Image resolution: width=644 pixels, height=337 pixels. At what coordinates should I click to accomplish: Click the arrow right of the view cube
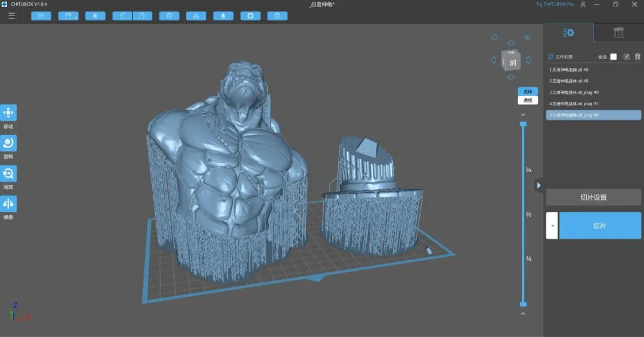point(528,60)
